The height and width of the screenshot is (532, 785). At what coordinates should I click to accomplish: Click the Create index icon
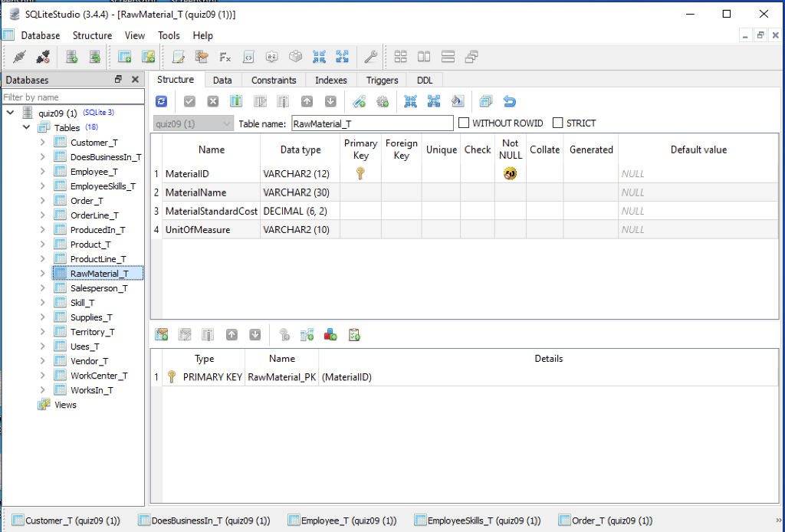359,102
